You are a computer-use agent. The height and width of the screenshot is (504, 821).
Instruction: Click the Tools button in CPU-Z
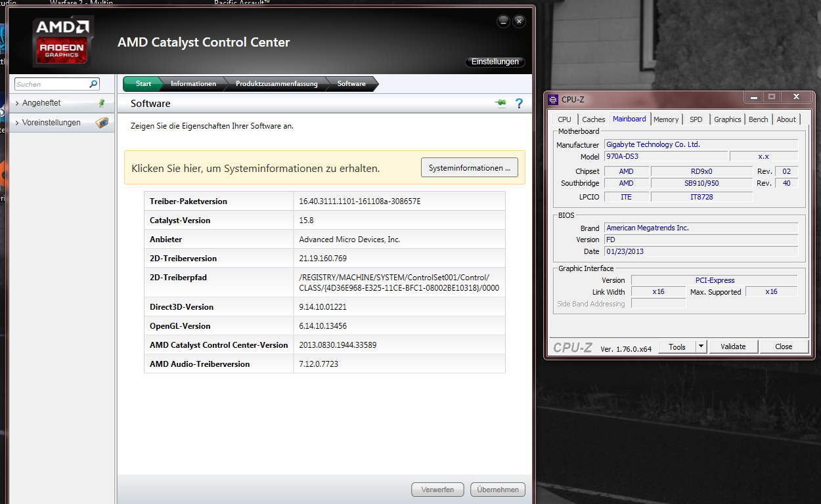click(677, 346)
